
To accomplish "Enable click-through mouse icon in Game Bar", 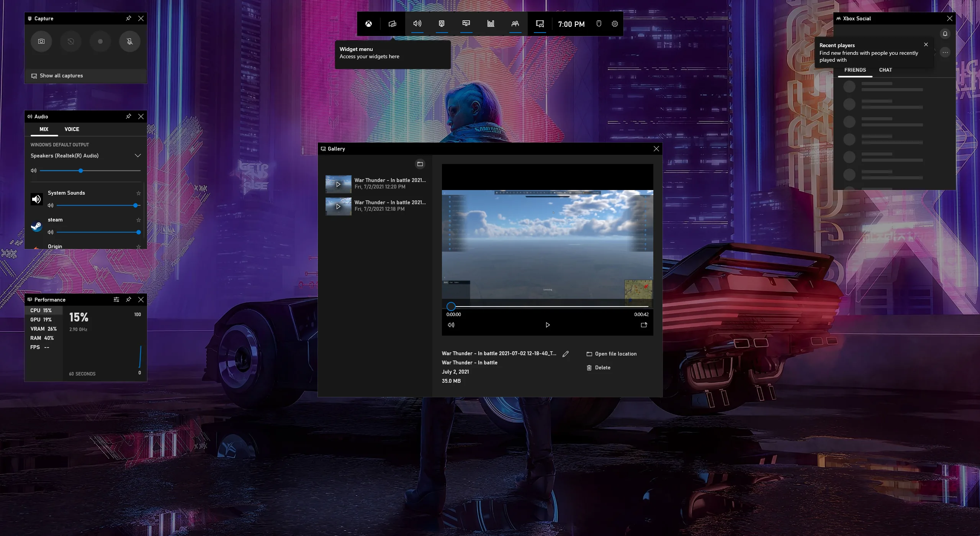I will tap(599, 24).
